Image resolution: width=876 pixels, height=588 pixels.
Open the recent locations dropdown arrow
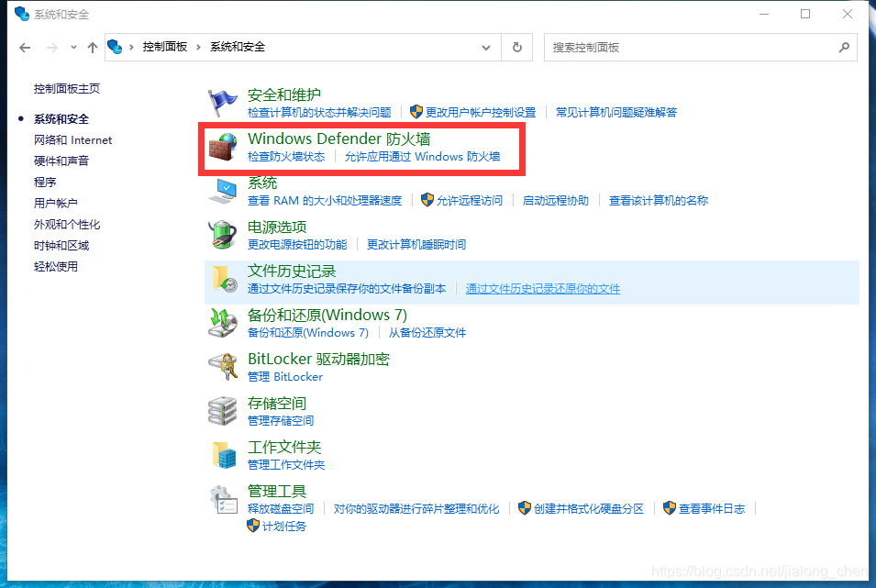pos(73,48)
